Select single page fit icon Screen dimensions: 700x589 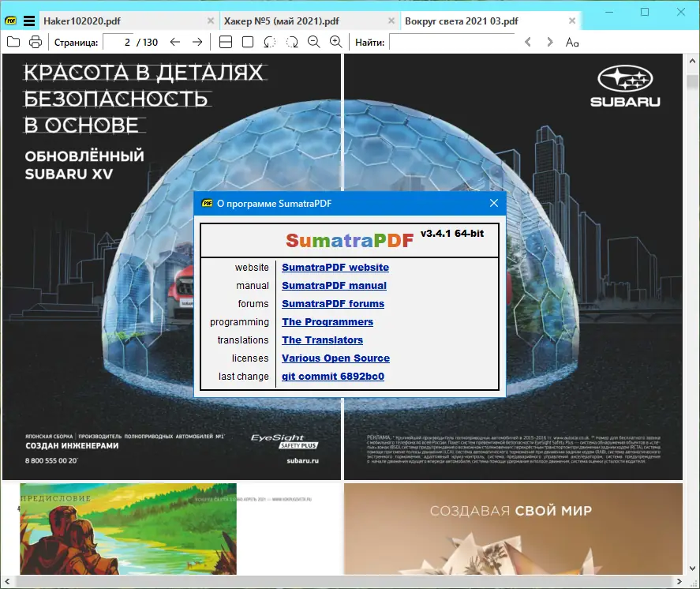pyautogui.click(x=248, y=42)
